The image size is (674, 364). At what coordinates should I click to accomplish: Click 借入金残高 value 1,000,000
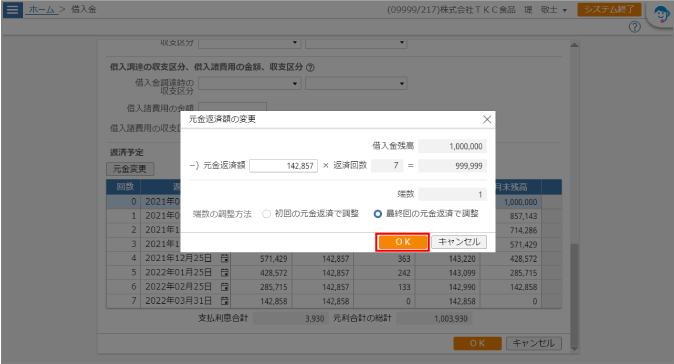pyautogui.click(x=452, y=147)
